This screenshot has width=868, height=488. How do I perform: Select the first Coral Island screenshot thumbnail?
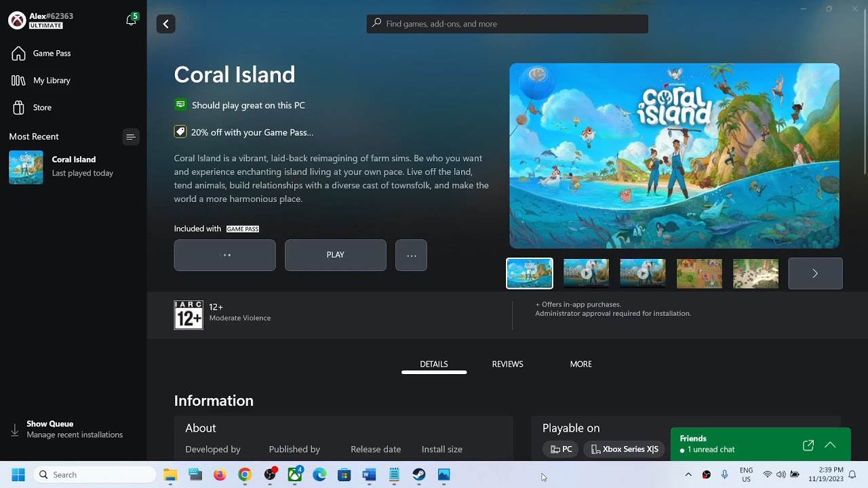pos(530,273)
